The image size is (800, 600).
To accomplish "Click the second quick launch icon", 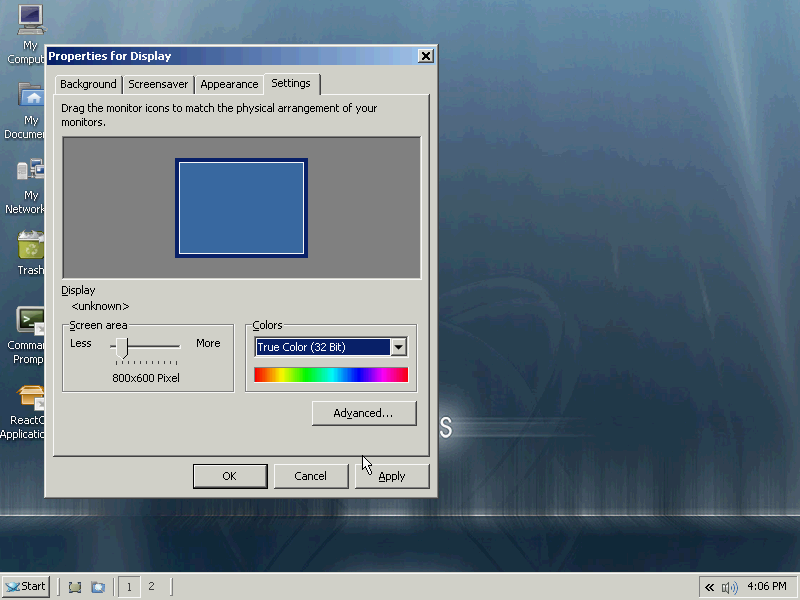I will pos(98,587).
